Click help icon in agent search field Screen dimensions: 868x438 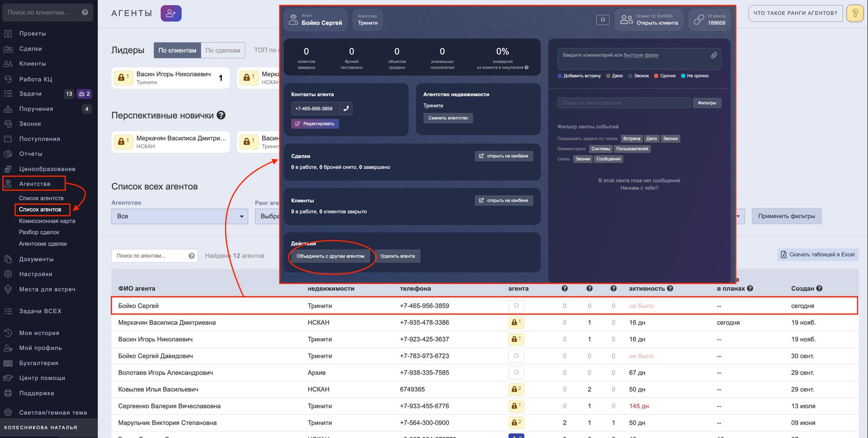click(x=192, y=256)
